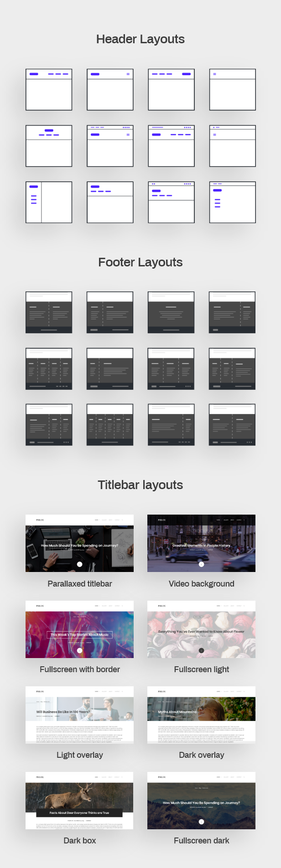281x868 pixels.
Task: Click scroll-down circle in Fullscreen light preview
Action: pyautogui.click(x=201, y=650)
